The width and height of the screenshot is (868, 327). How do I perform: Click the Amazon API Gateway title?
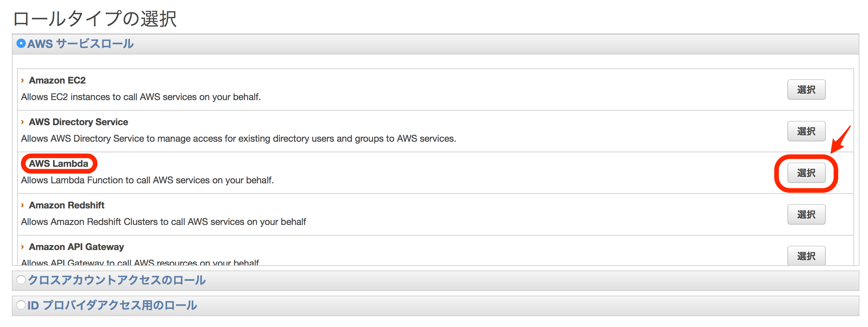click(x=77, y=247)
